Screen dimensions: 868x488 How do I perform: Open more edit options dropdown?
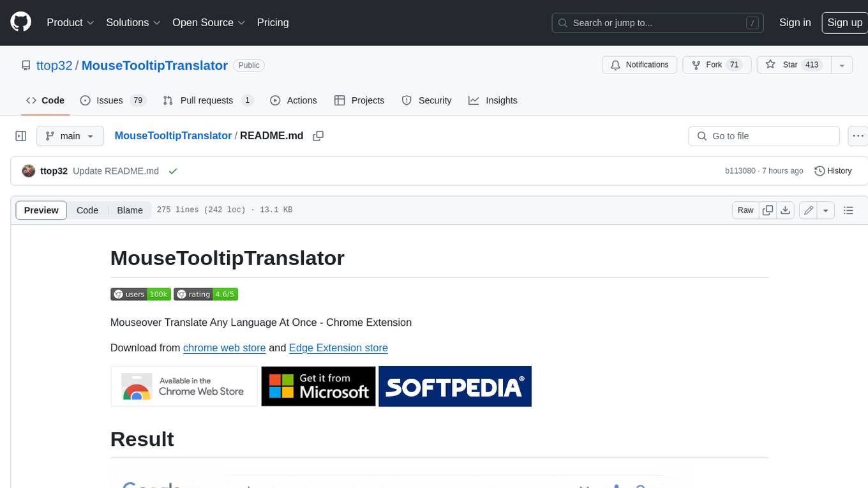pyautogui.click(x=826, y=210)
